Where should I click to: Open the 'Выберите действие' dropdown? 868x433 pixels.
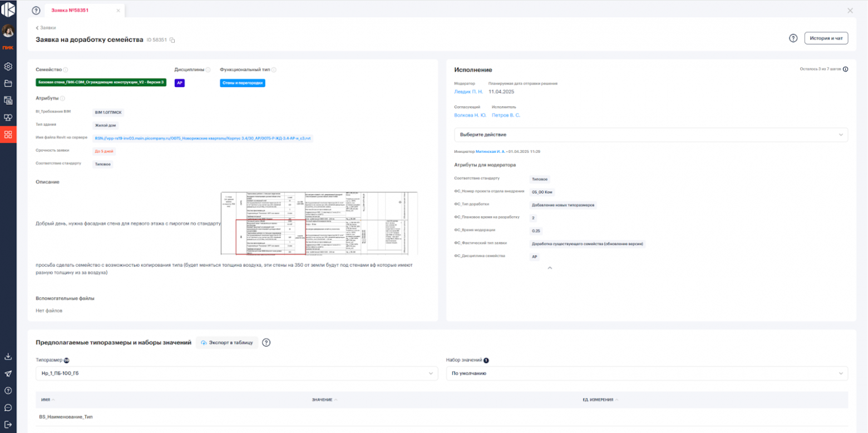pyautogui.click(x=650, y=135)
